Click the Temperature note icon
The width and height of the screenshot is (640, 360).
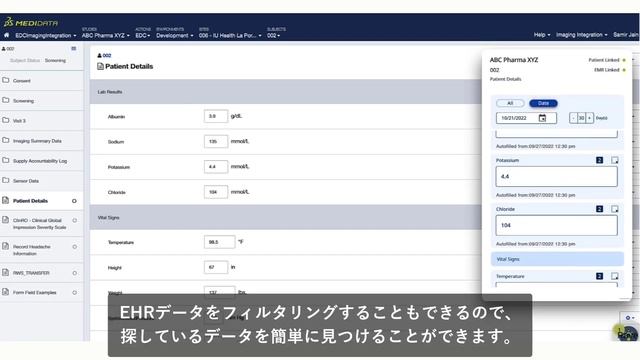615,276
